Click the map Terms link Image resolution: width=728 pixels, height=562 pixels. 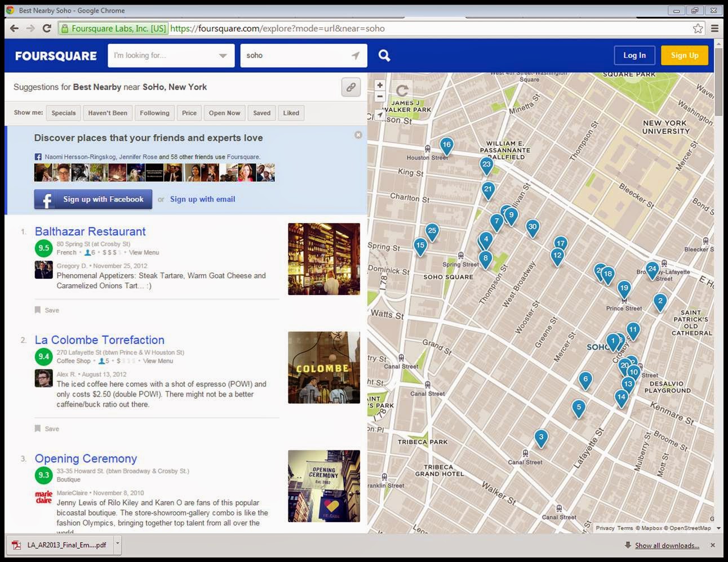click(x=625, y=528)
